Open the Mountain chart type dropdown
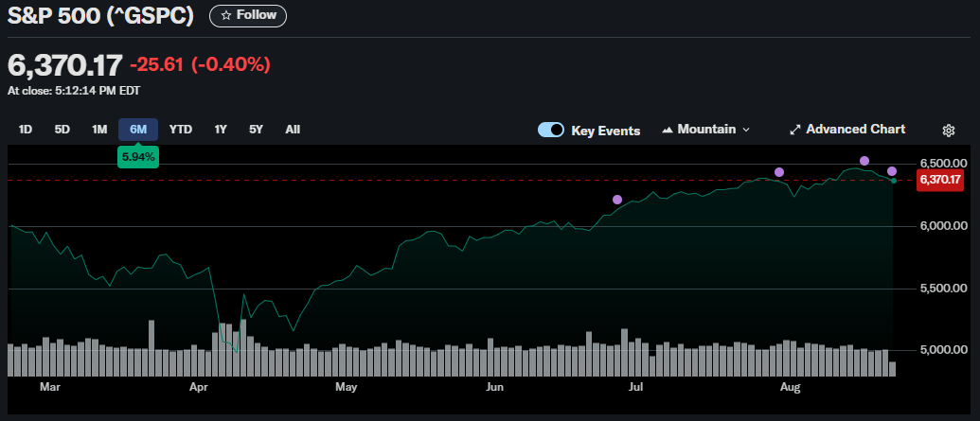 [x=706, y=130]
